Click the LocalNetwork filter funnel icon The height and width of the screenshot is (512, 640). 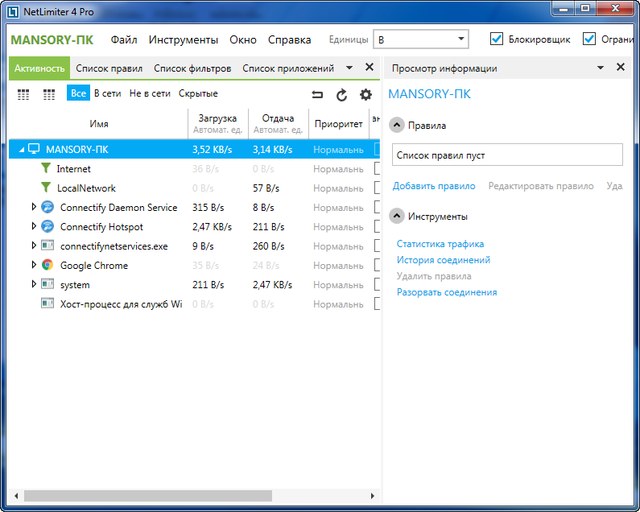coord(45,188)
